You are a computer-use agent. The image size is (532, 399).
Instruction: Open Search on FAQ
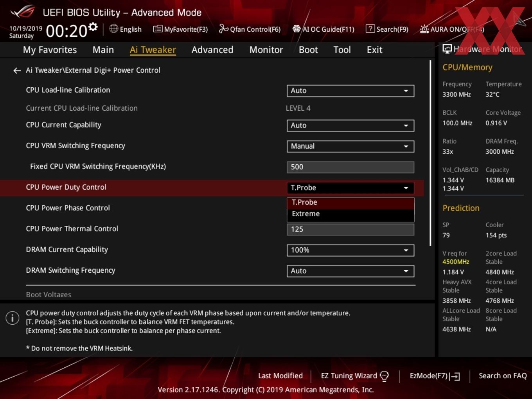click(503, 376)
